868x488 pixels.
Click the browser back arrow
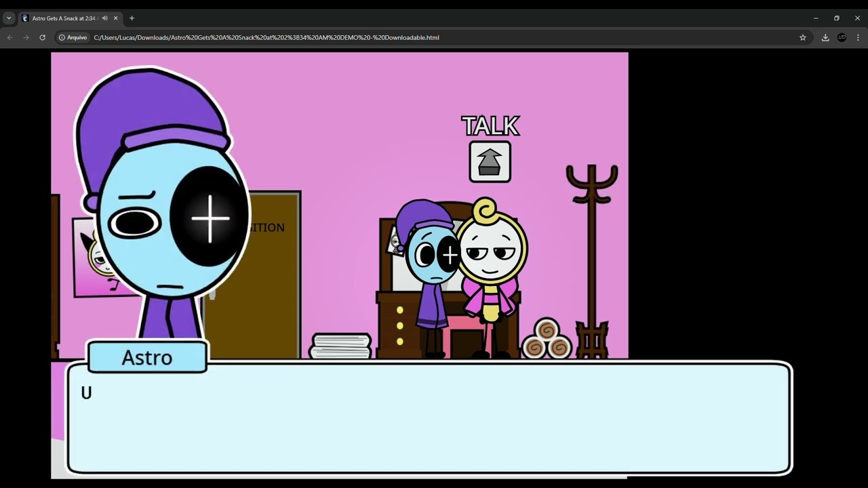[x=9, y=37]
